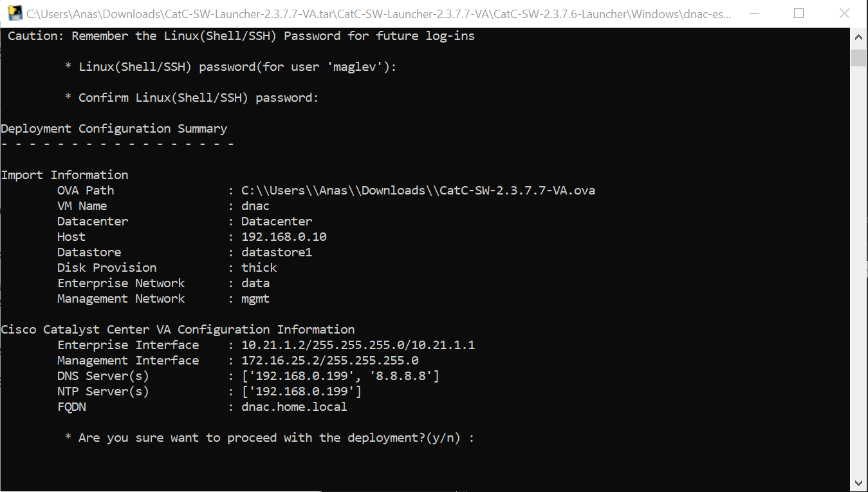Click the scrollbar down arrow

859,482
